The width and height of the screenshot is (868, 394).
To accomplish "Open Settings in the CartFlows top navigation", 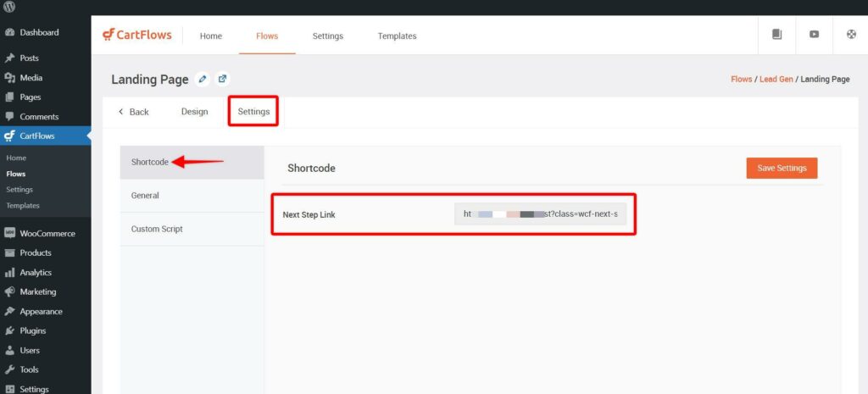I will pyautogui.click(x=328, y=36).
